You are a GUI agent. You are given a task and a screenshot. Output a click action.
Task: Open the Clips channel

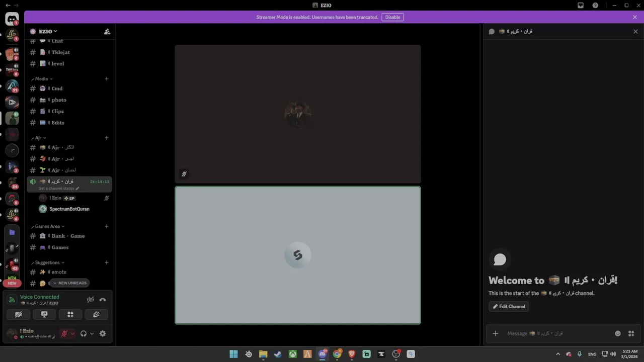coord(69,111)
